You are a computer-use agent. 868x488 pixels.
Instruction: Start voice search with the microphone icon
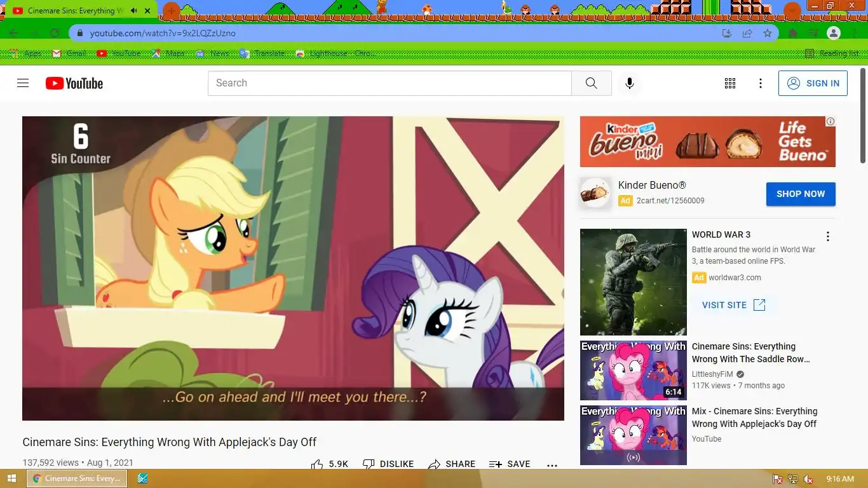tap(630, 83)
